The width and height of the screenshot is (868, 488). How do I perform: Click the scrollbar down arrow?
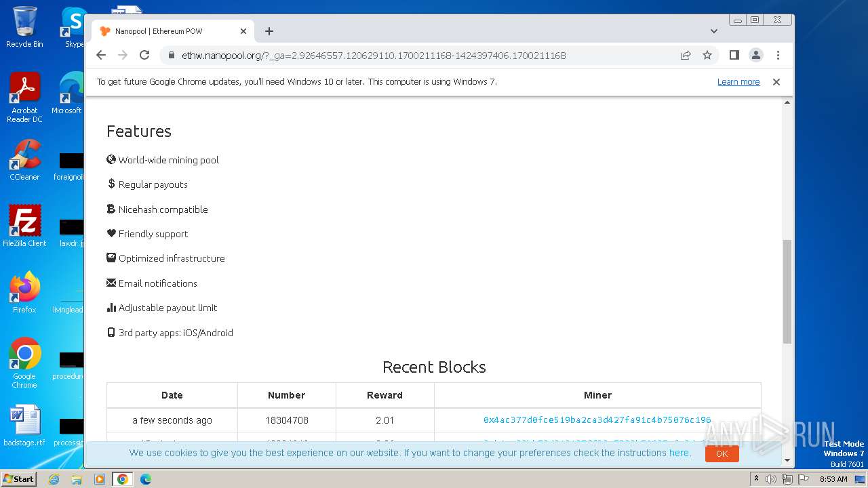point(787,461)
